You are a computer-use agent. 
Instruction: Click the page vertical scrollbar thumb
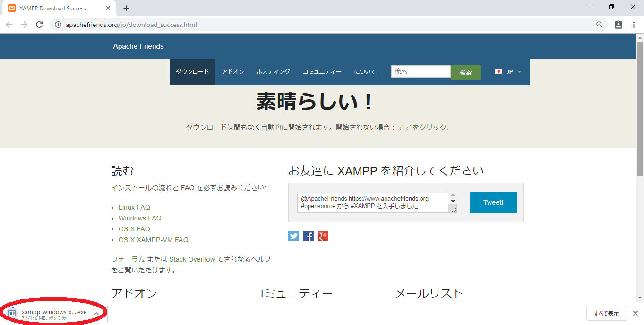640,109
